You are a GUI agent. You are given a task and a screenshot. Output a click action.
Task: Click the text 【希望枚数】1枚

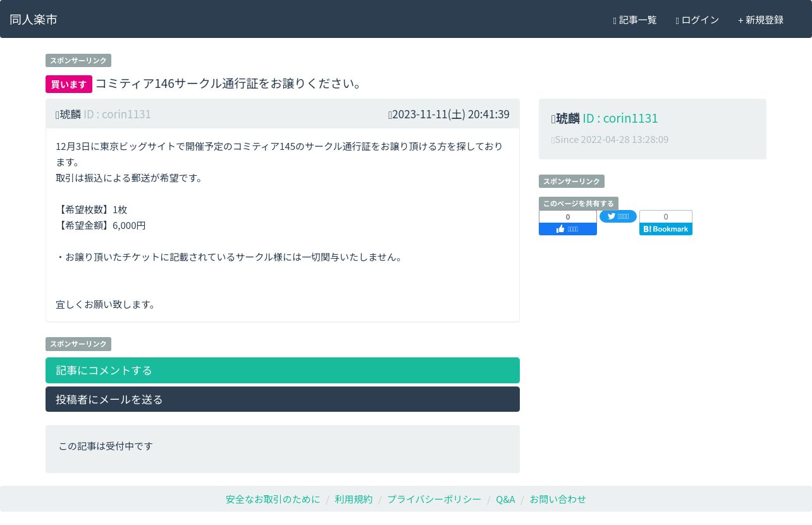point(92,209)
